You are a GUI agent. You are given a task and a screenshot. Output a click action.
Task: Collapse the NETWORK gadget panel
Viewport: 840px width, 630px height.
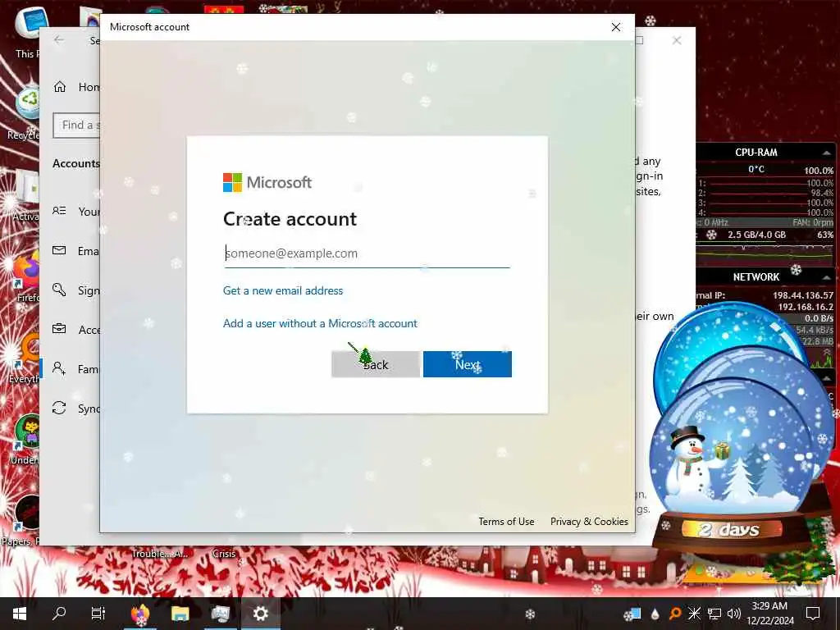pyautogui.click(x=826, y=277)
